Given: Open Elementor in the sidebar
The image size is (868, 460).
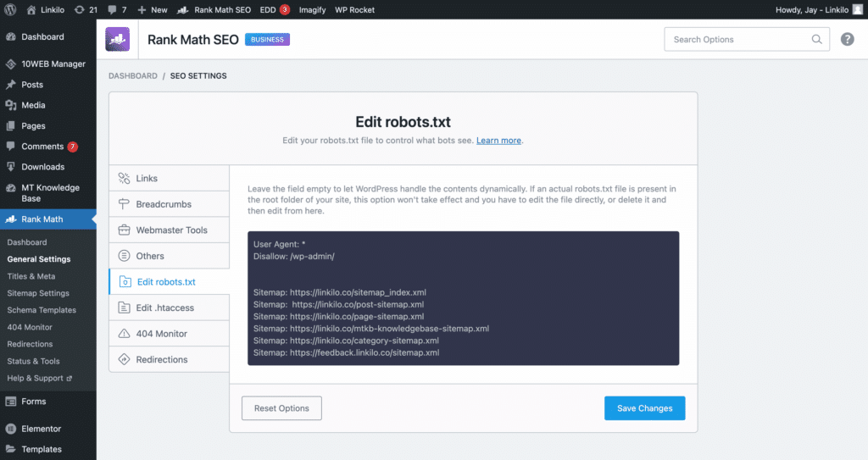Looking at the screenshot, I should [x=48, y=429].
